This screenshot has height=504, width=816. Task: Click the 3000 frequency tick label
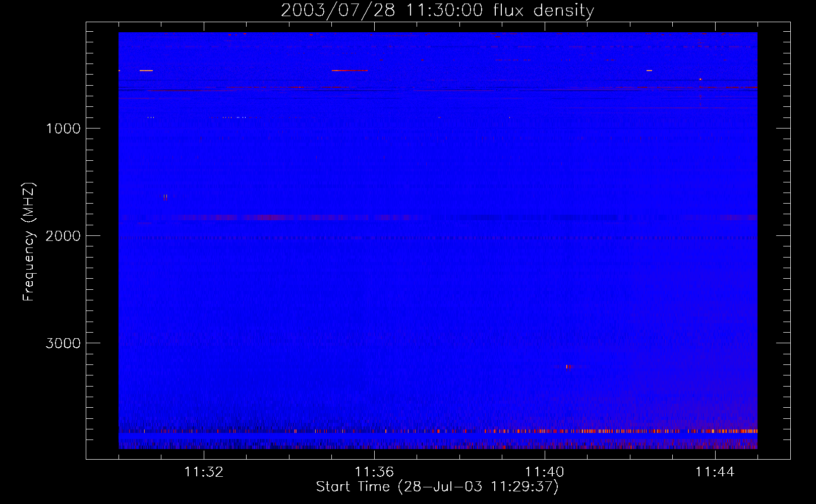point(63,343)
